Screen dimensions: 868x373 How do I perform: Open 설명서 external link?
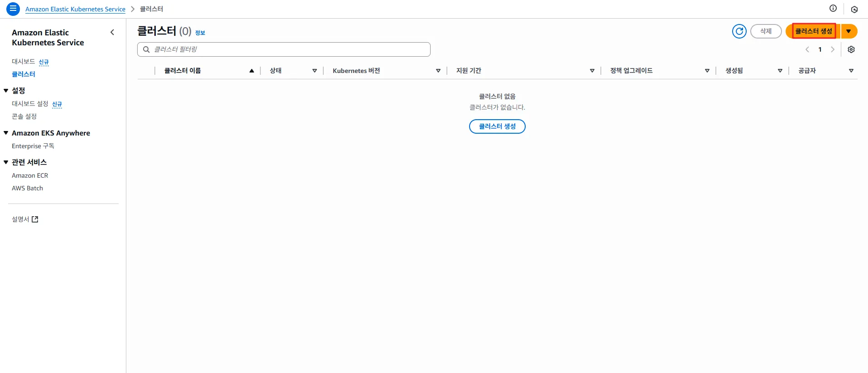pyautogui.click(x=25, y=219)
